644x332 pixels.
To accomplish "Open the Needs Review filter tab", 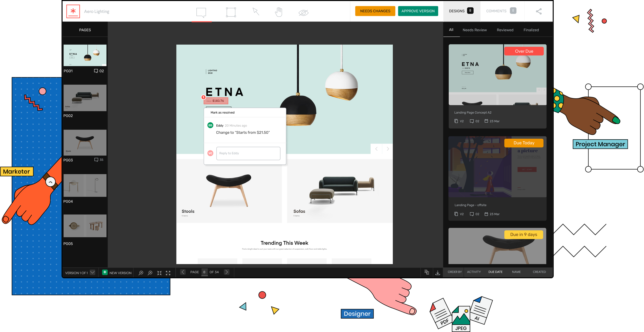I will (x=474, y=30).
